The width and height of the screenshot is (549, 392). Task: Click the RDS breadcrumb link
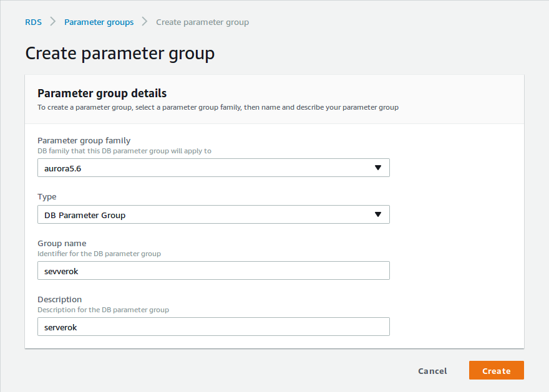tap(33, 22)
